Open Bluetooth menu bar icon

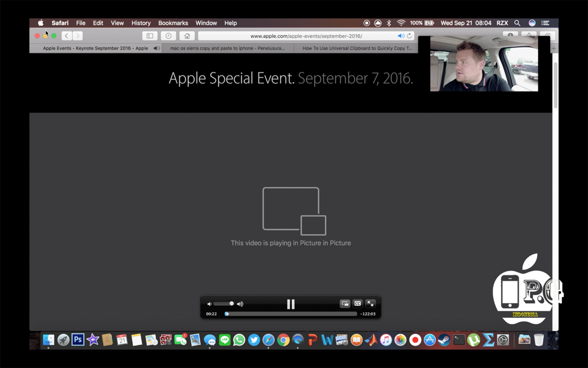click(x=389, y=23)
